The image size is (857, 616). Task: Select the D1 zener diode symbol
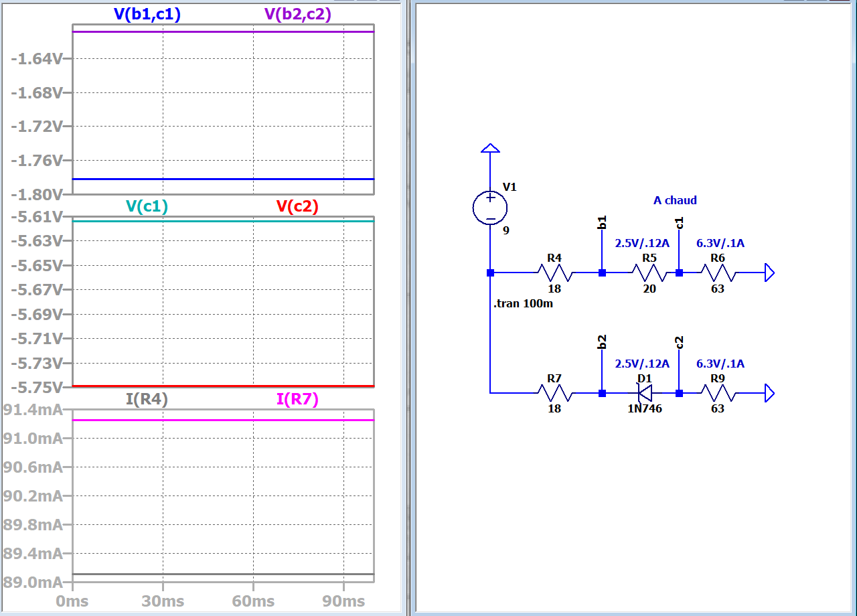coord(644,393)
